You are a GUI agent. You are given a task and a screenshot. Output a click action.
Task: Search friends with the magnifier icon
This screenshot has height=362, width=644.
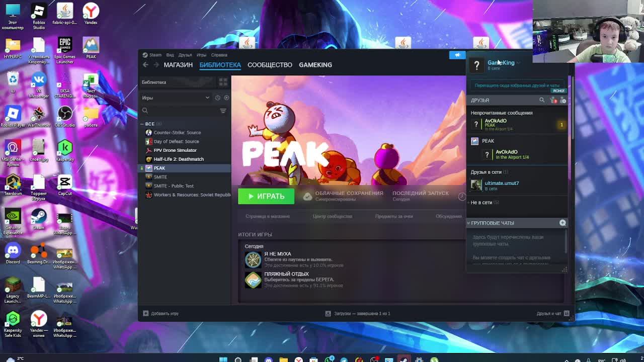542,100
